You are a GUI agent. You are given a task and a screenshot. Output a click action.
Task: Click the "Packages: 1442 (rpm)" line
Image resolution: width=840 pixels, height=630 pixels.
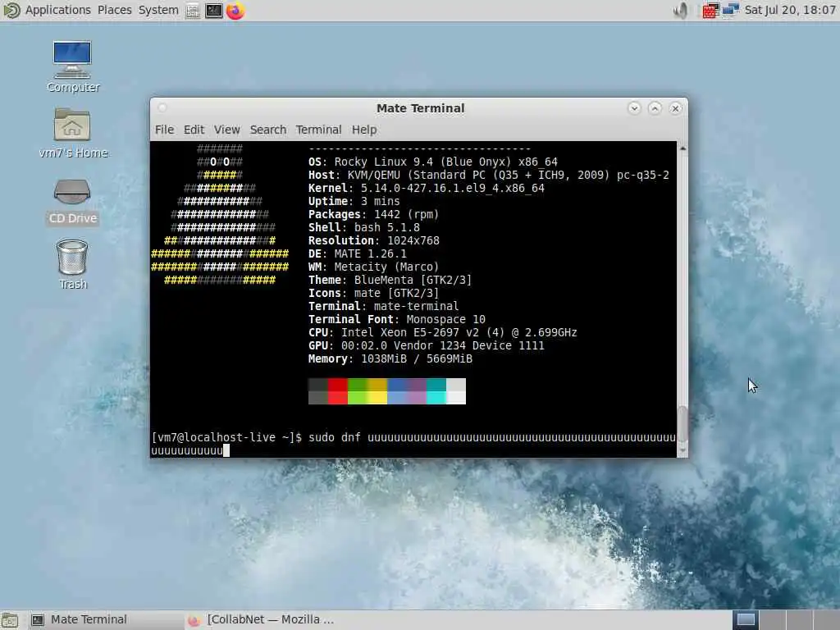coord(373,214)
